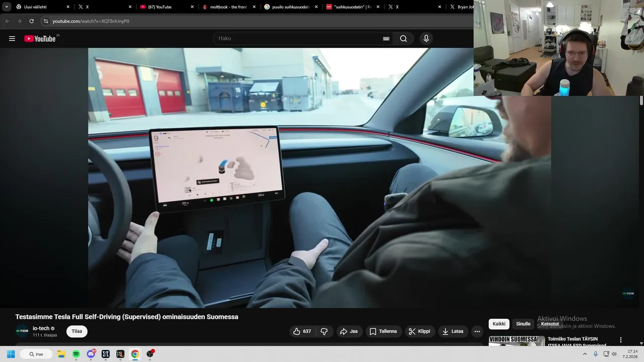
Task: Open the three-dot more actions under video
Action: point(477,331)
